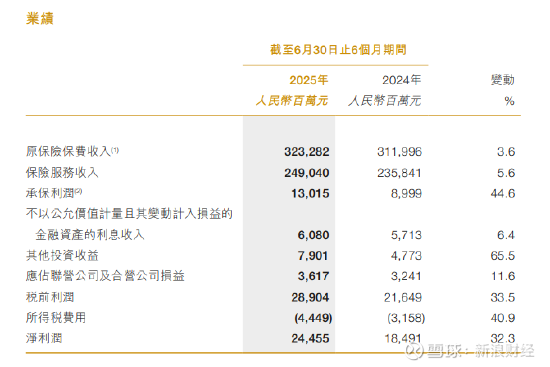Select the 44.6 change percentage
The image size is (550, 367).
pos(503,193)
